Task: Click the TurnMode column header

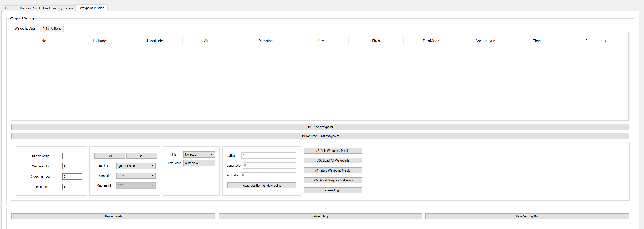Action: pyautogui.click(x=431, y=41)
